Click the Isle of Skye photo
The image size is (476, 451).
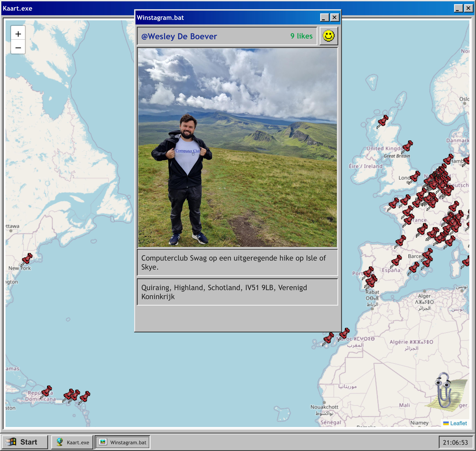tap(237, 147)
